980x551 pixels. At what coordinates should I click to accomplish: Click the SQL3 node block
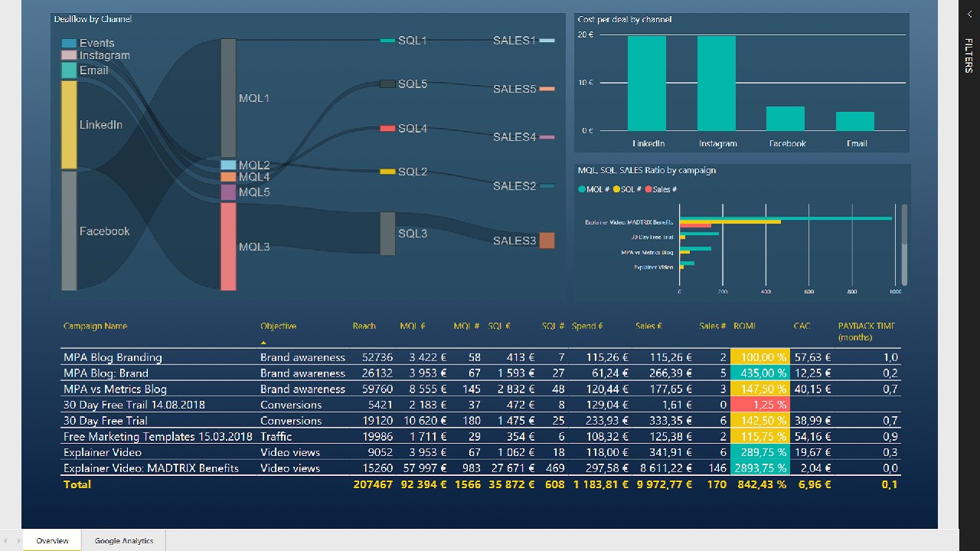click(387, 233)
